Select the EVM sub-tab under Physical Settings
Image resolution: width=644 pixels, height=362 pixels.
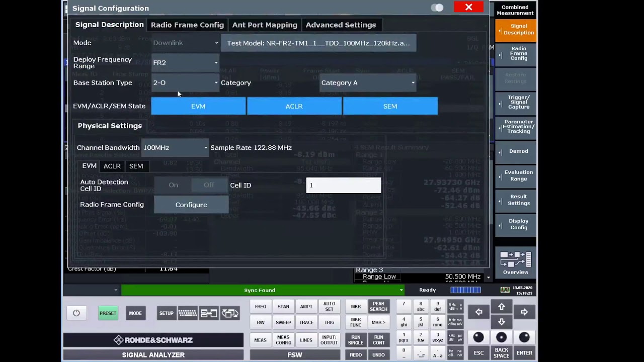click(x=89, y=166)
